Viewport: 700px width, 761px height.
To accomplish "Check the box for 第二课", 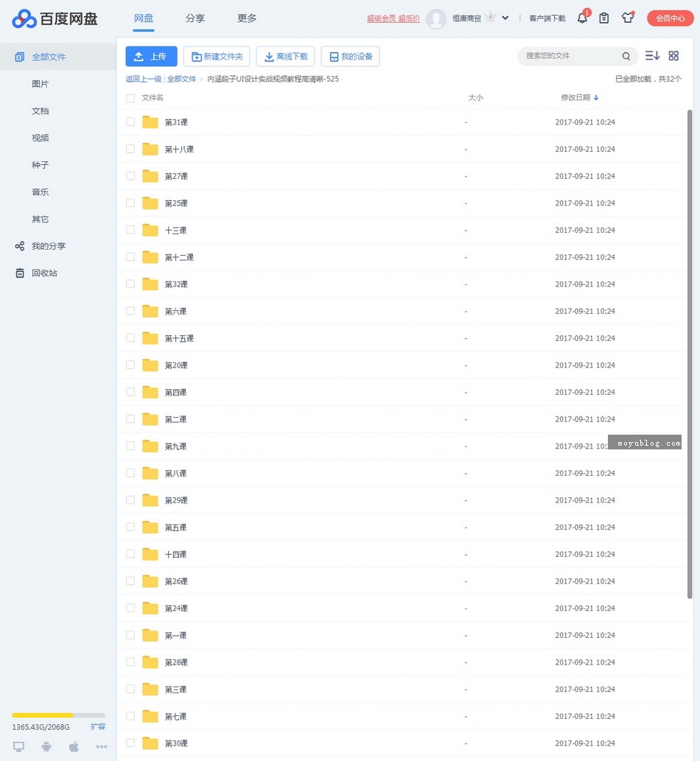I will click(x=130, y=419).
